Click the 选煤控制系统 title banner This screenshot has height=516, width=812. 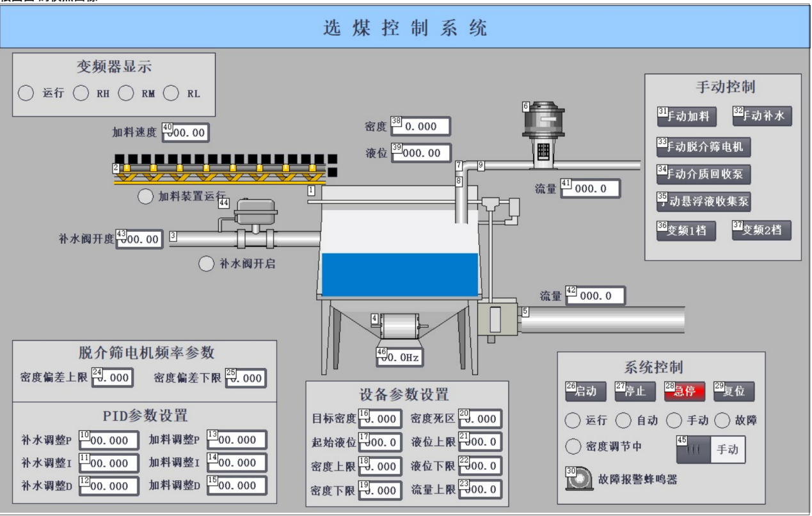click(405, 28)
